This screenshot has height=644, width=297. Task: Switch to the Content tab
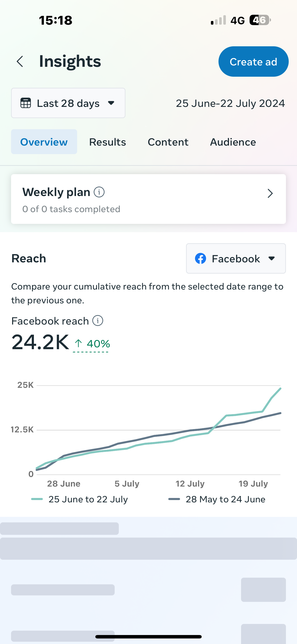point(168,142)
